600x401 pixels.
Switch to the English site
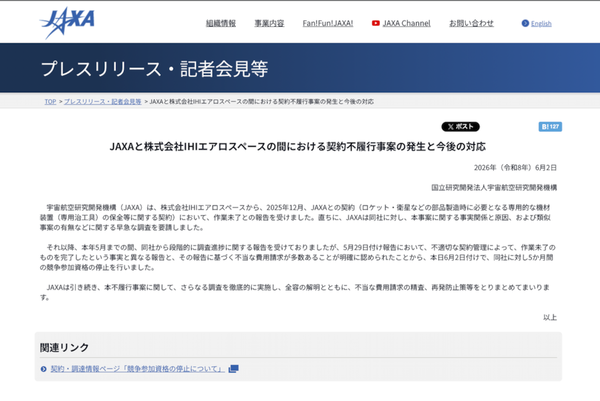point(541,24)
